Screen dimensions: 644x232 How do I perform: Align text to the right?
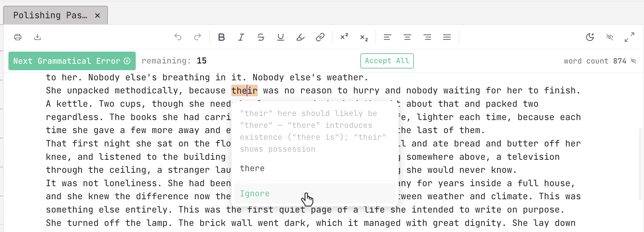(427, 37)
